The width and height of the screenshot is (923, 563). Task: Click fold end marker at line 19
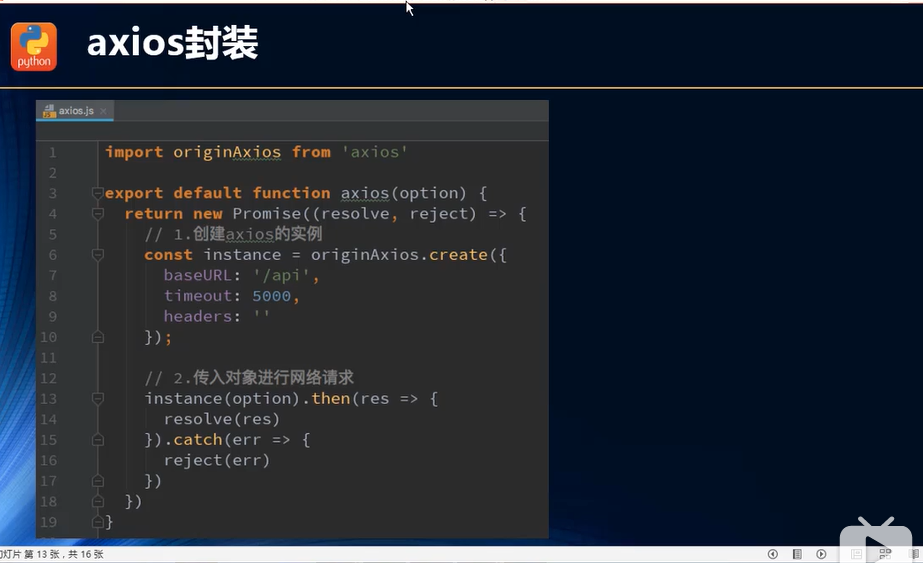pyautogui.click(x=98, y=522)
